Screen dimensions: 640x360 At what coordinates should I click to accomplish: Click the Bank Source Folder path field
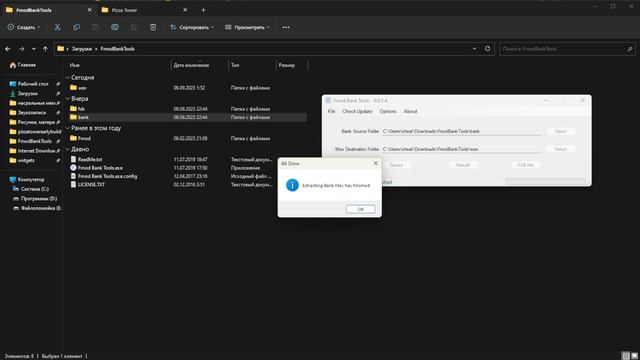tap(461, 131)
